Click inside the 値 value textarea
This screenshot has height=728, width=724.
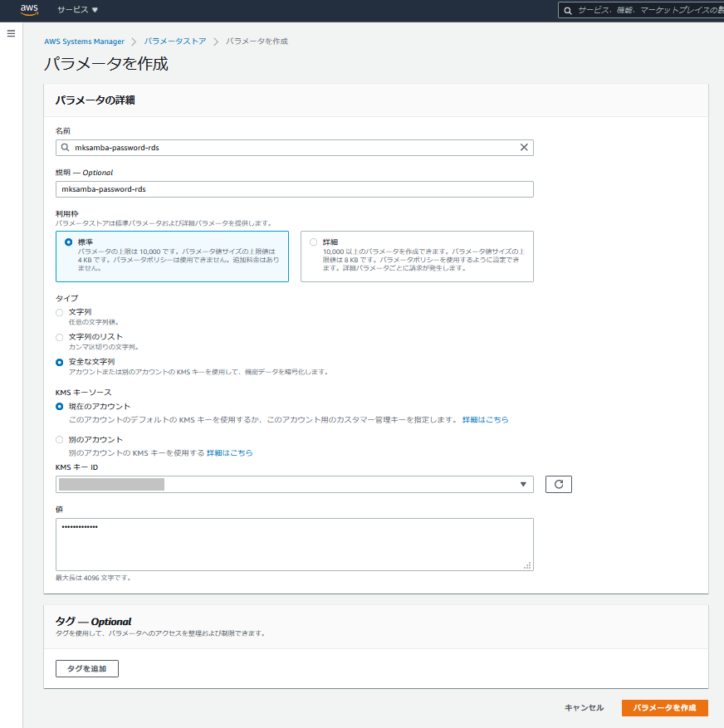[295, 545]
